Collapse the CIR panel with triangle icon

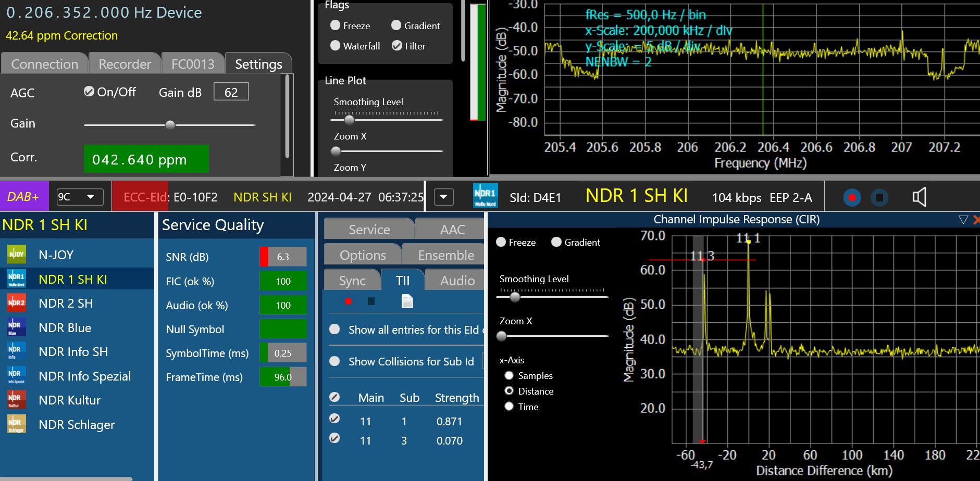tap(963, 220)
